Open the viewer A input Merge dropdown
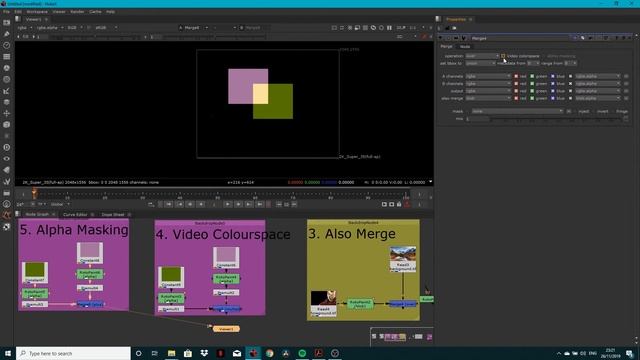Screen dimensions: 640x360 click(x=193, y=28)
